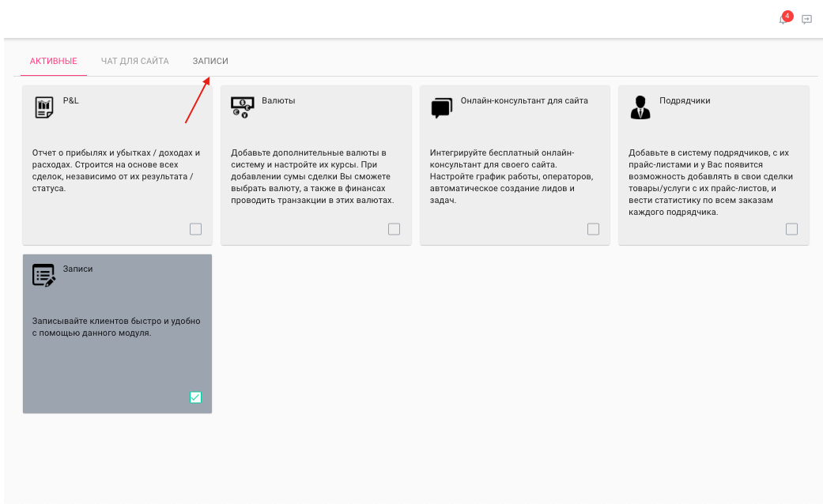This screenshot has width=823, height=504.
Task: Enable the P&L module checkbox
Action: 195,229
